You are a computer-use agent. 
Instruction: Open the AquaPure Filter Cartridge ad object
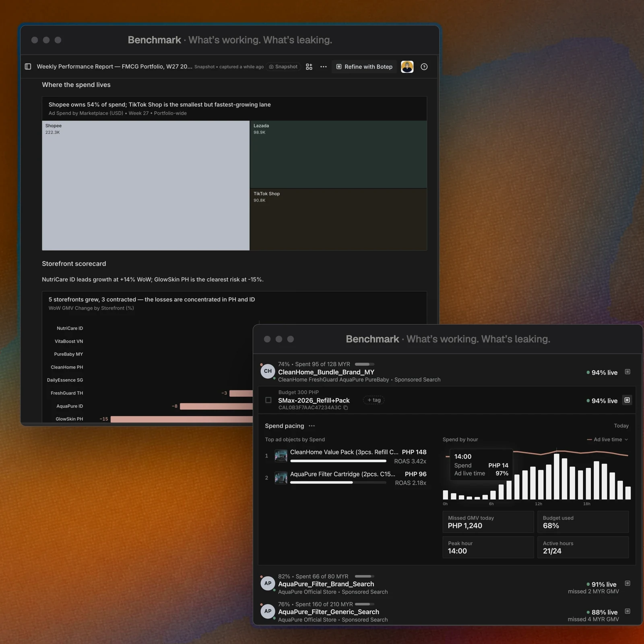[343, 474]
